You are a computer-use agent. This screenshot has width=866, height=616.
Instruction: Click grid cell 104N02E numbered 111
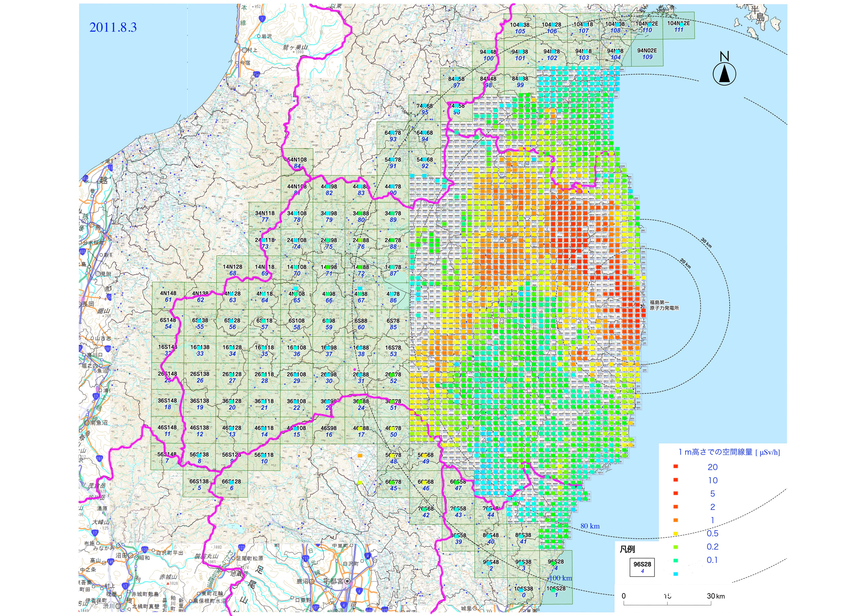[x=679, y=26]
